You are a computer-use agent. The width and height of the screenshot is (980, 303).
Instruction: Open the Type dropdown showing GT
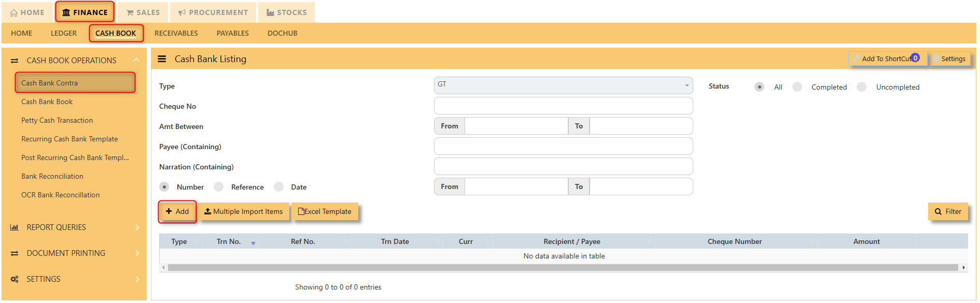click(x=563, y=85)
